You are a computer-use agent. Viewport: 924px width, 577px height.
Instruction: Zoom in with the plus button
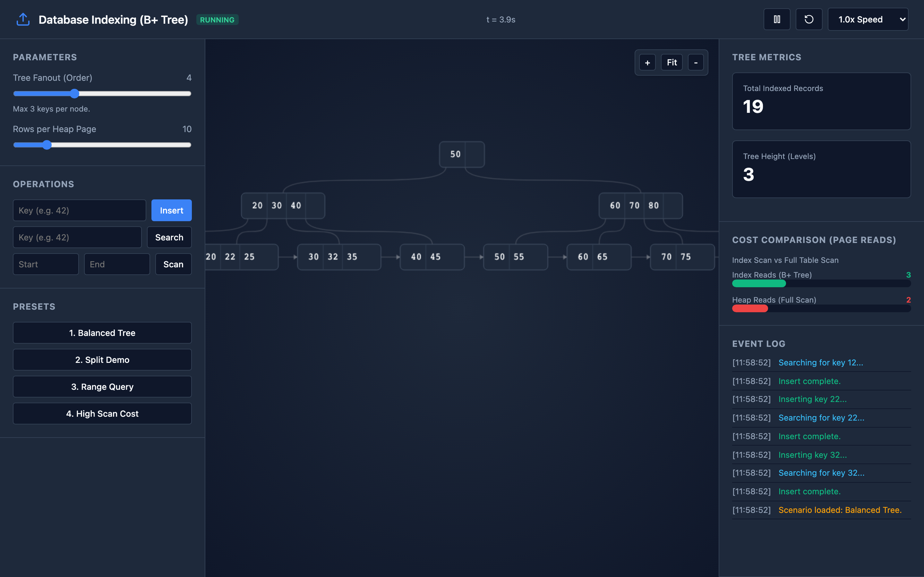[x=647, y=63]
